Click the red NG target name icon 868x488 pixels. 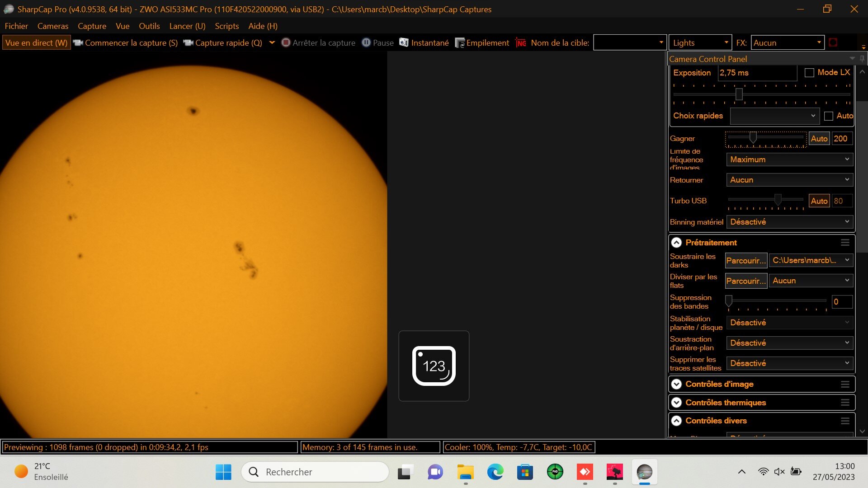[x=521, y=42]
